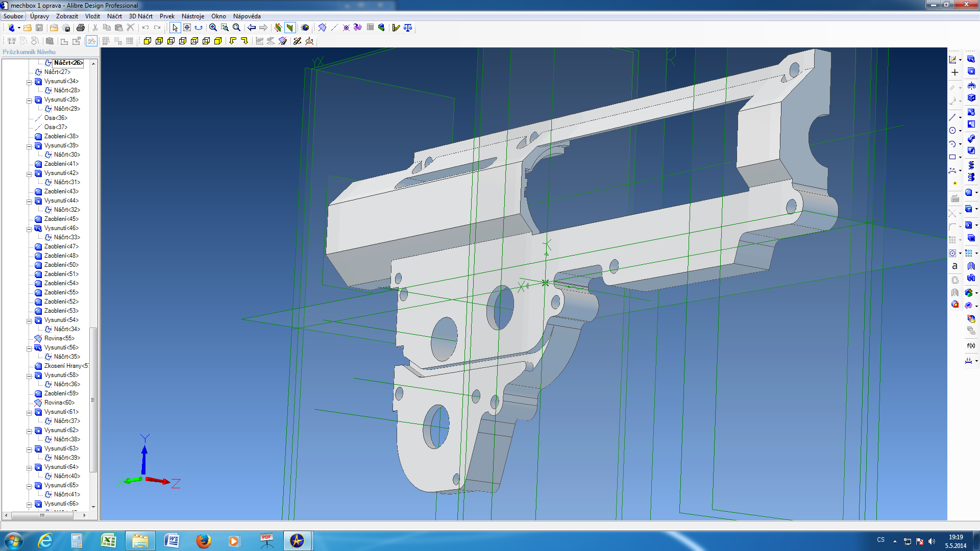Open Firefox from the taskbar
This screenshot has width=980, height=551.
click(x=203, y=541)
